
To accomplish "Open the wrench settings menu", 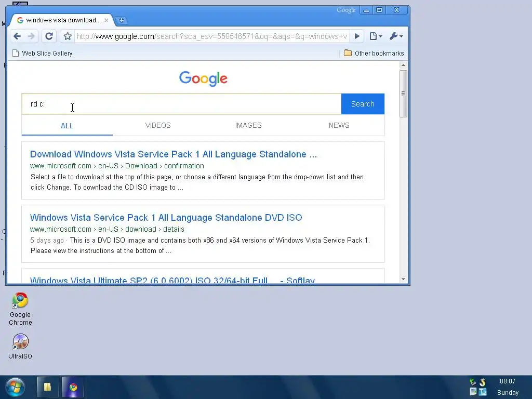I will tap(396, 36).
